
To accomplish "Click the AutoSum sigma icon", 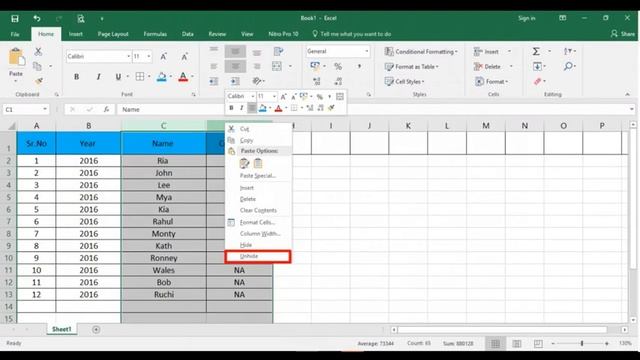I will pyautogui.click(x=536, y=51).
